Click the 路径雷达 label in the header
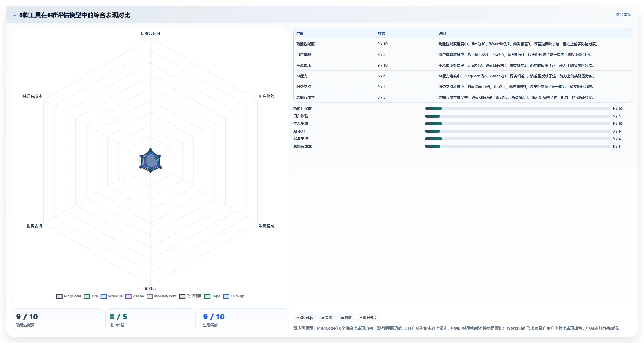The width and height of the screenshot is (644, 343). (x=623, y=15)
